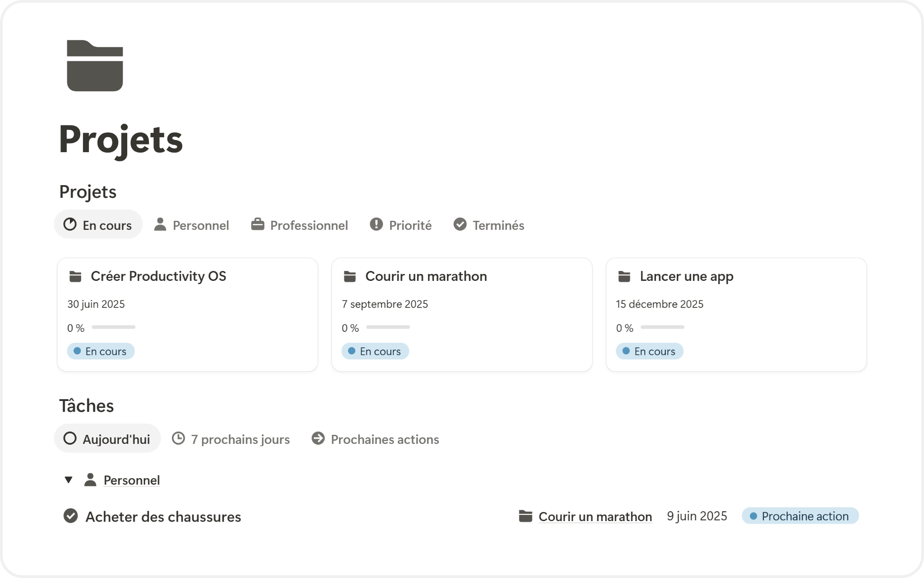Open the 7 prochains jours tab

click(231, 439)
